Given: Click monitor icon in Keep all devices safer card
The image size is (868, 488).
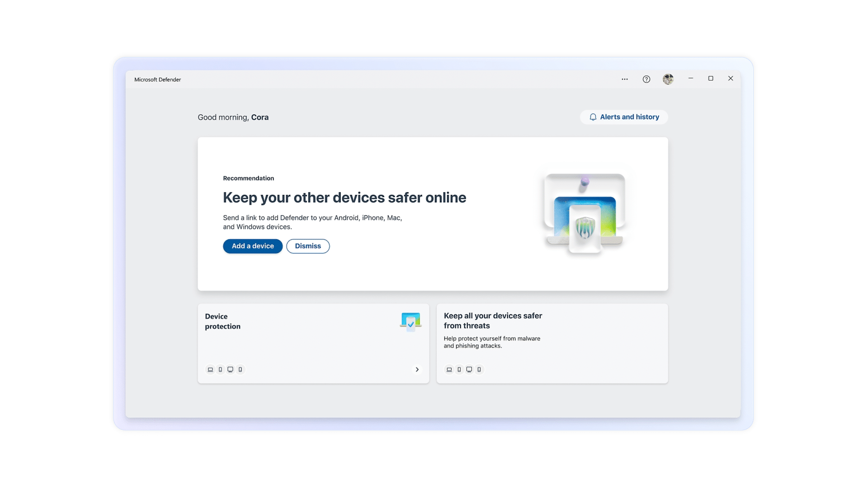Looking at the screenshot, I should pyautogui.click(x=469, y=370).
